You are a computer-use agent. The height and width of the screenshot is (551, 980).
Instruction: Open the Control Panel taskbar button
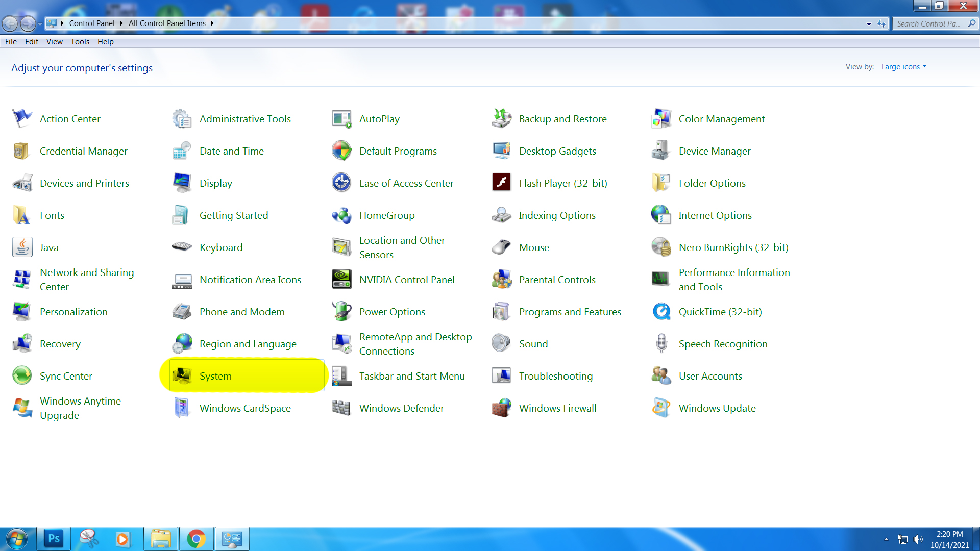[x=232, y=539]
